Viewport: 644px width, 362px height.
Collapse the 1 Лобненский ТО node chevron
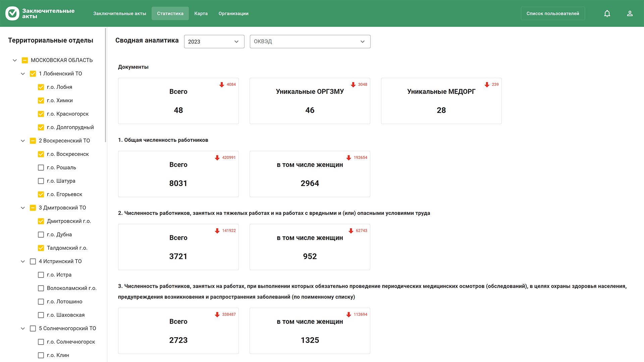[x=23, y=74]
